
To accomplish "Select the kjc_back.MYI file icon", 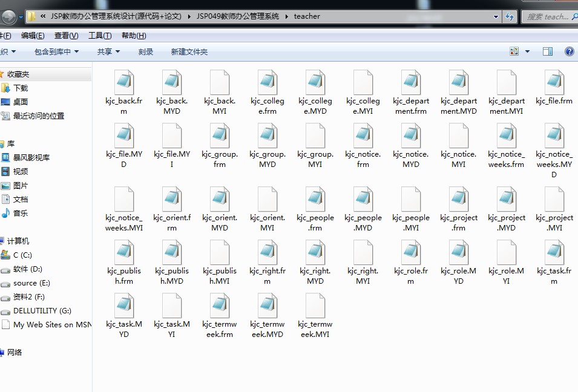I will pyautogui.click(x=220, y=82).
